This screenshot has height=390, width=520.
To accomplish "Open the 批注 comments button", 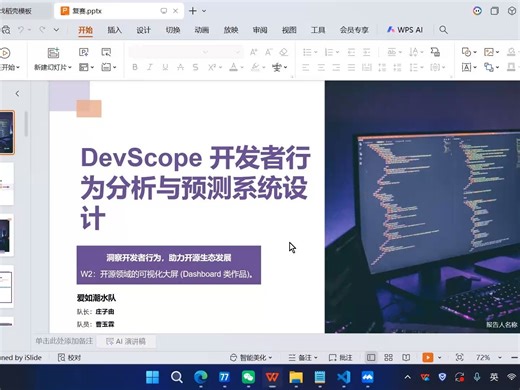I will point(340,358).
